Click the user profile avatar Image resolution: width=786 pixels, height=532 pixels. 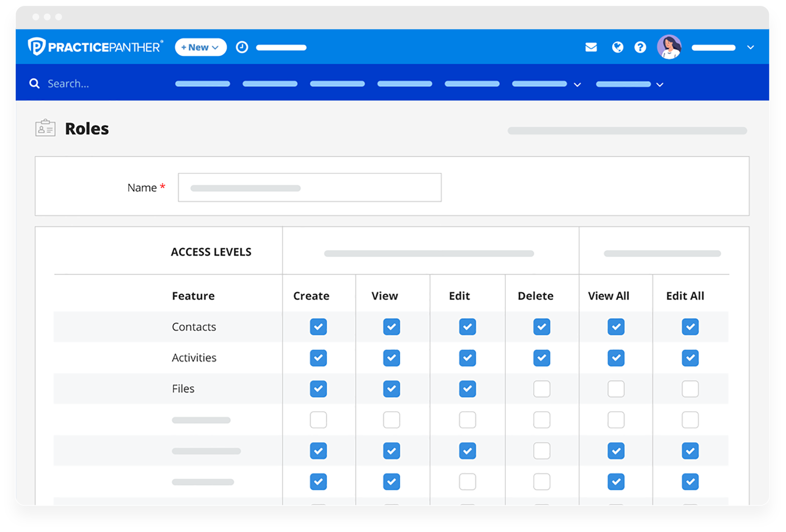coord(669,46)
